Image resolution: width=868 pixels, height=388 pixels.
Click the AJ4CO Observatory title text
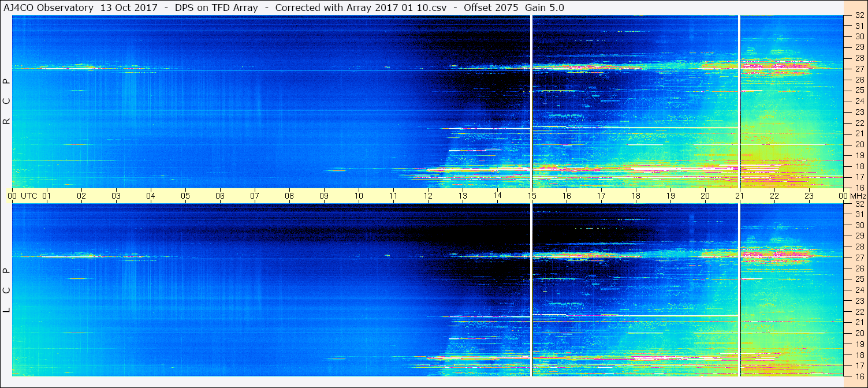coord(47,8)
